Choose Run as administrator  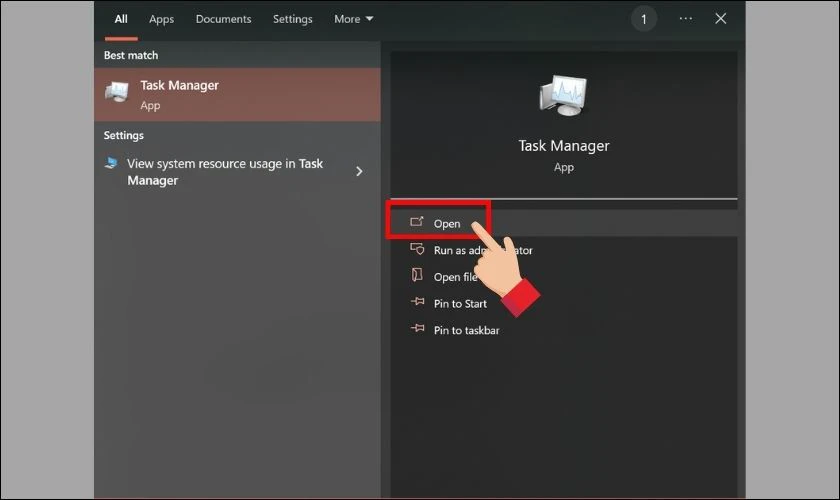click(564, 250)
